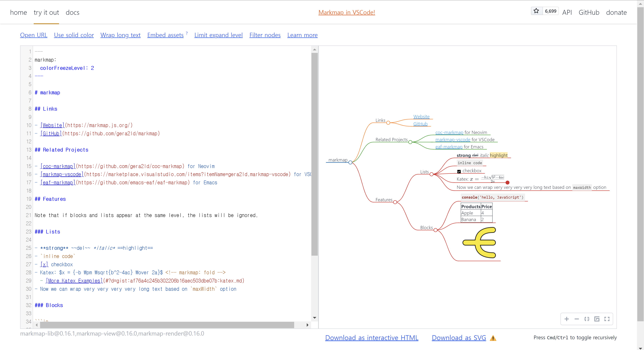Fit mindmap to window size icon
The width and height of the screenshot is (644, 350).
coord(587,319)
